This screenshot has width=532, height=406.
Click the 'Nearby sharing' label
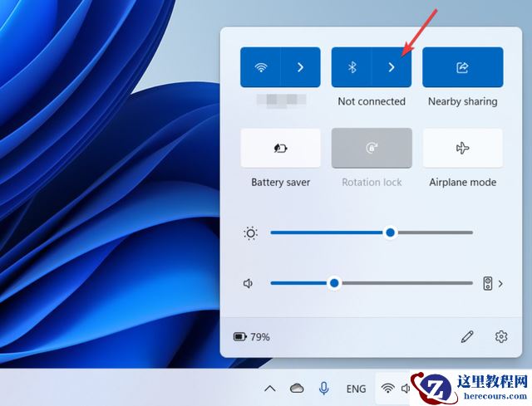[x=463, y=101]
